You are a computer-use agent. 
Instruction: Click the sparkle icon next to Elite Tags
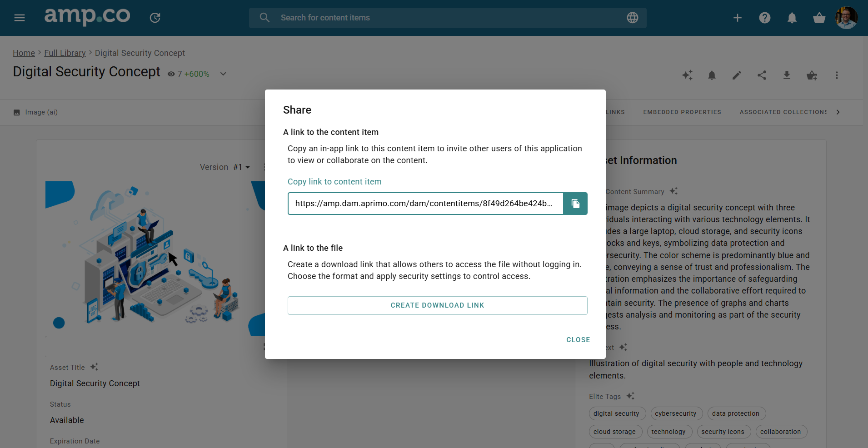click(x=630, y=396)
